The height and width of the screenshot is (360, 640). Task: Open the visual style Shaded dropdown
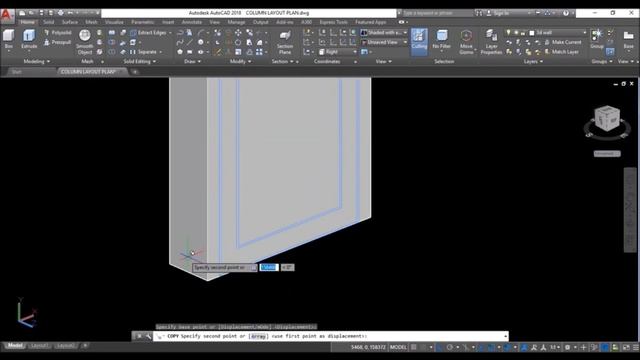pos(384,32)
